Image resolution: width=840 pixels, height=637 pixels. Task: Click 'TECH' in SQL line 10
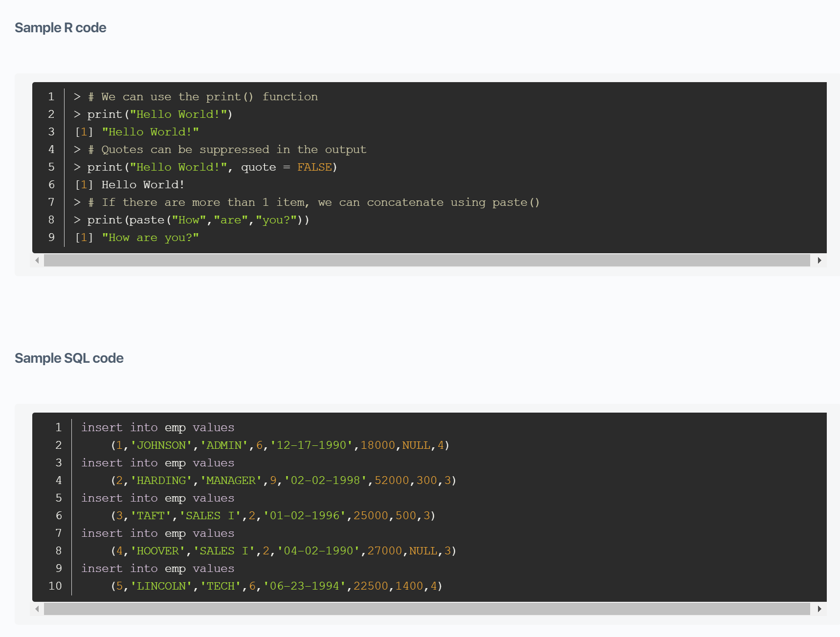[221, 586]
